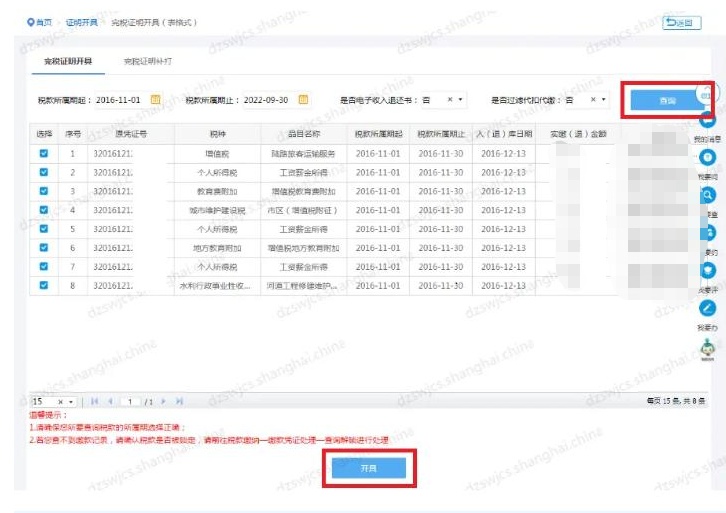Collapse the floating sidebar top circle
This screenshot has width=726, height=513.
click(x=707, y=94)
